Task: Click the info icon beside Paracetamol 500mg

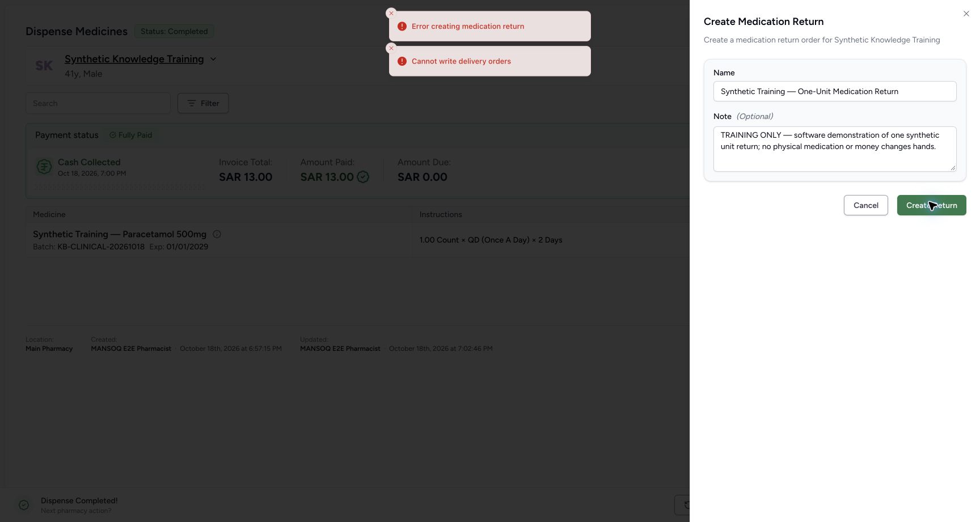Action: tap(217, 234)
